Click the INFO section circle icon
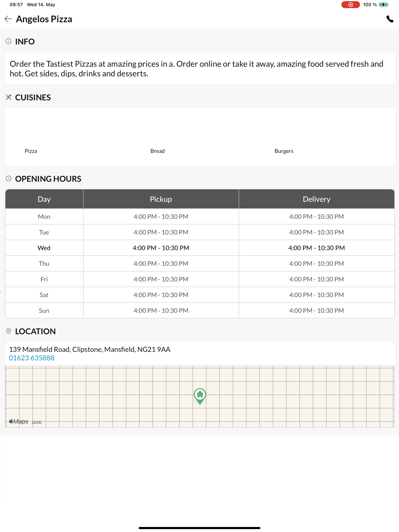 pyautogui.click(x=9, y=41)
